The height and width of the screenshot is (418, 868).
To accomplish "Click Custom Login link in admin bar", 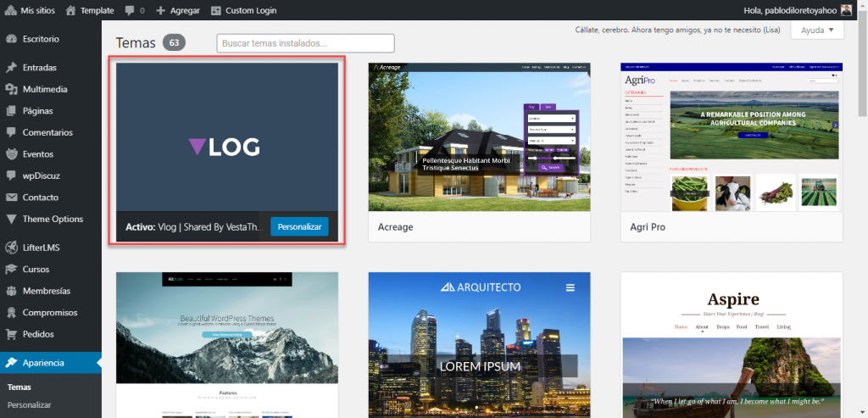I will click(x=251, y=10).
